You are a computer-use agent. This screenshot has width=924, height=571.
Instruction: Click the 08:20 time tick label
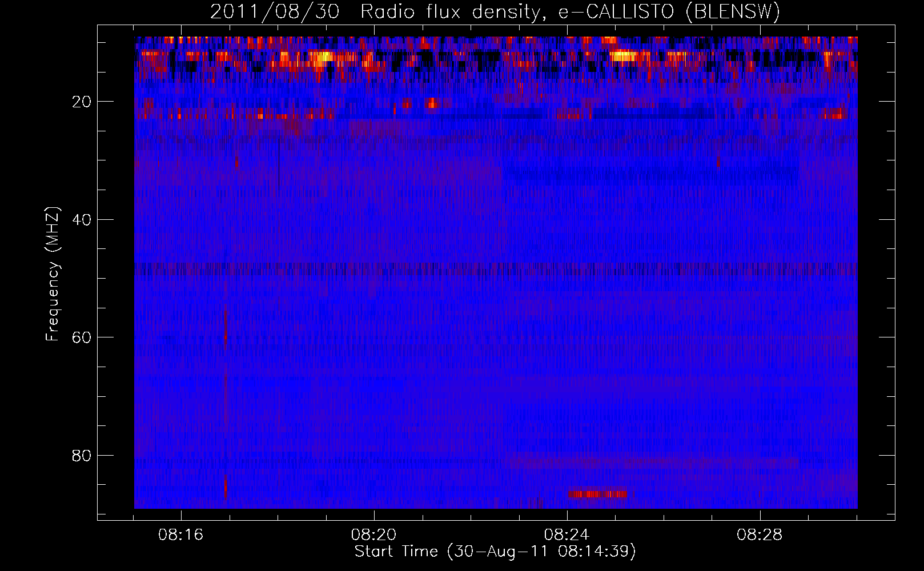373,535
